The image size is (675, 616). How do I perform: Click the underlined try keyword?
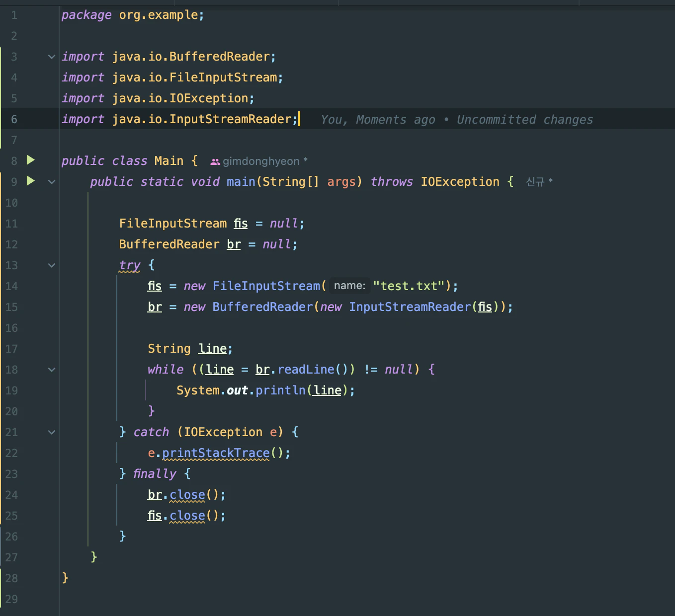pos(130,265)
